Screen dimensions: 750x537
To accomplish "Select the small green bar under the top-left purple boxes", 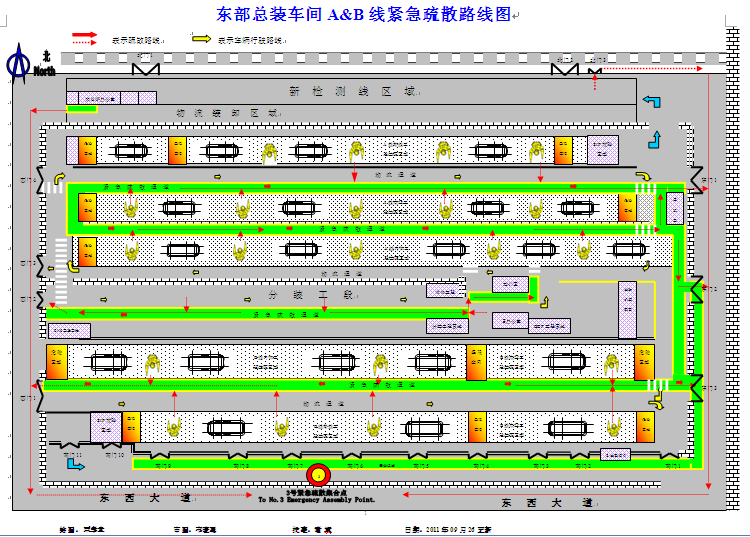I will coord(82,109).
